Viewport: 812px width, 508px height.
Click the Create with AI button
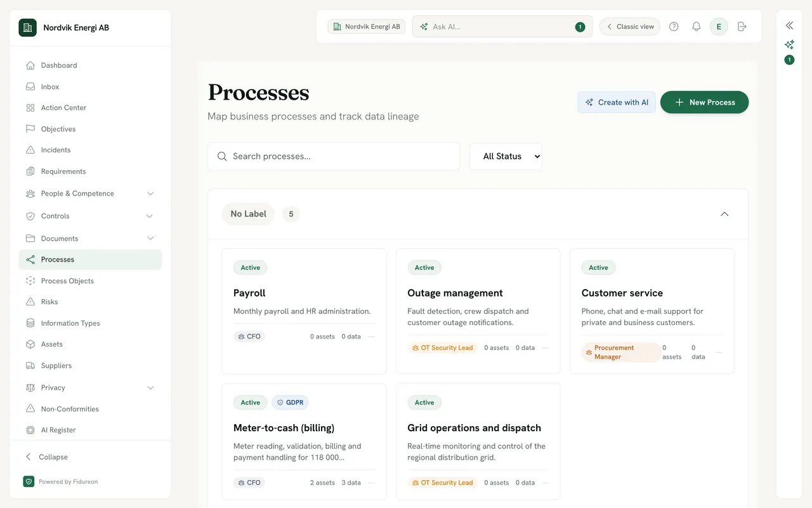(x=617, y=102)
